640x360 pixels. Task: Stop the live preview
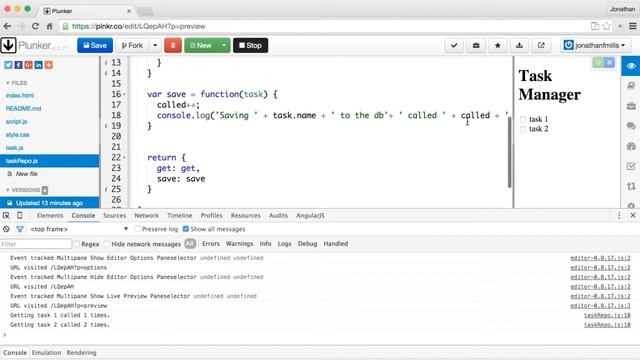[x=250, y=45]
